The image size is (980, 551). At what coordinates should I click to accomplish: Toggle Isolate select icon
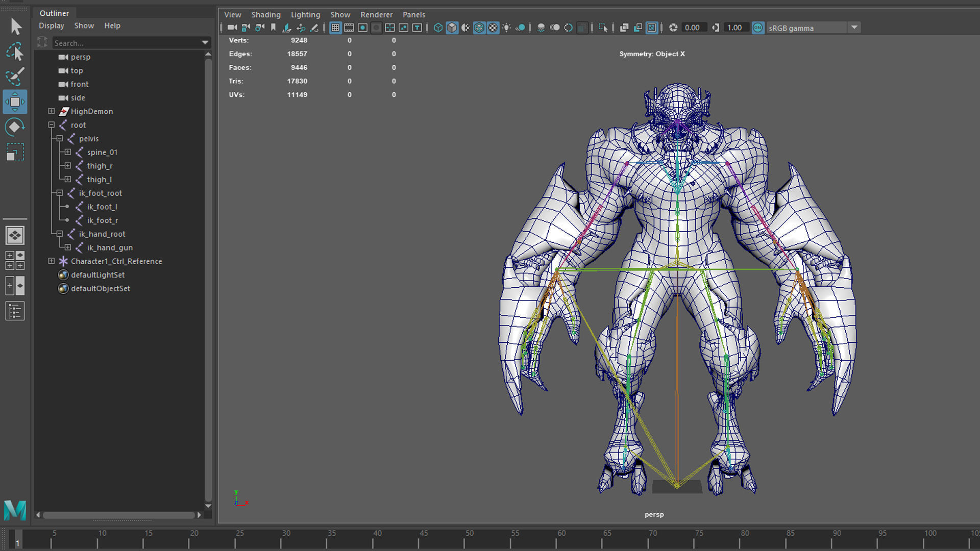[603, 28]
